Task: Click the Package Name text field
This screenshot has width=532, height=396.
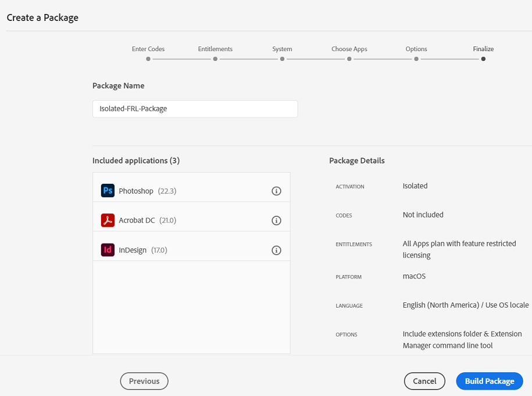Action: click(195, 109)
